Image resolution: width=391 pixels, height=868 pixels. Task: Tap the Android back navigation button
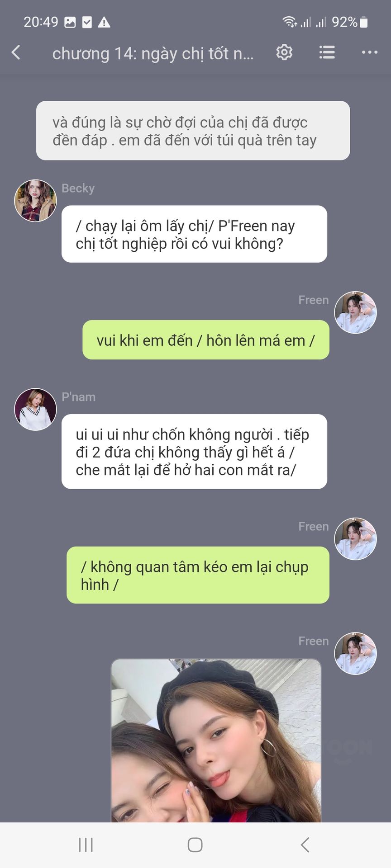click(x=305, y=844)
